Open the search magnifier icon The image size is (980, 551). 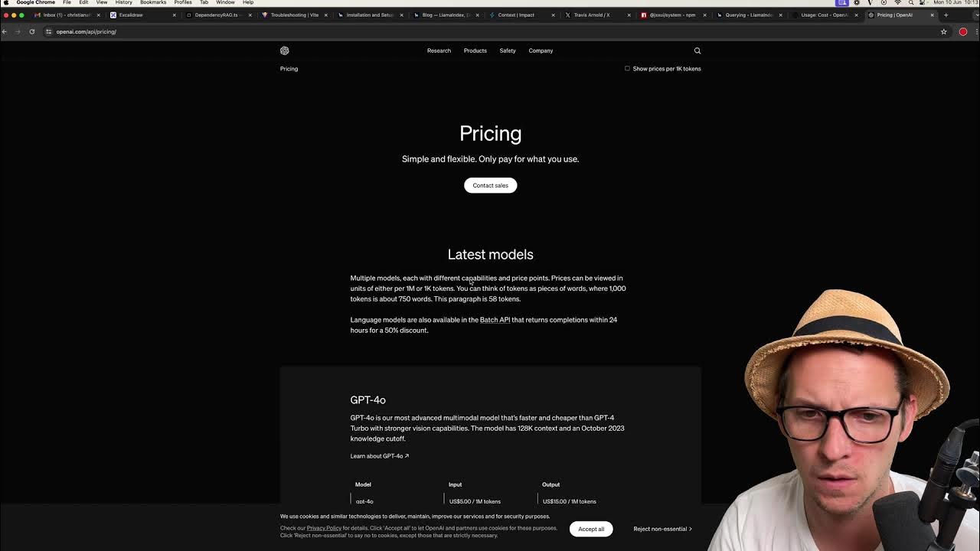pyautogui.click(x=697, y=51)
